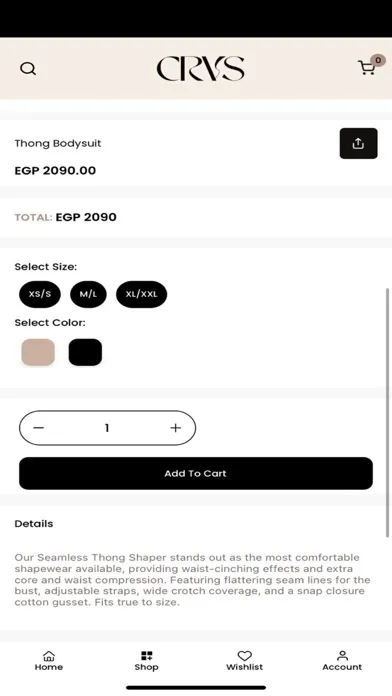
Task: Open the Shop tab
Action: [x=147, y=660]
